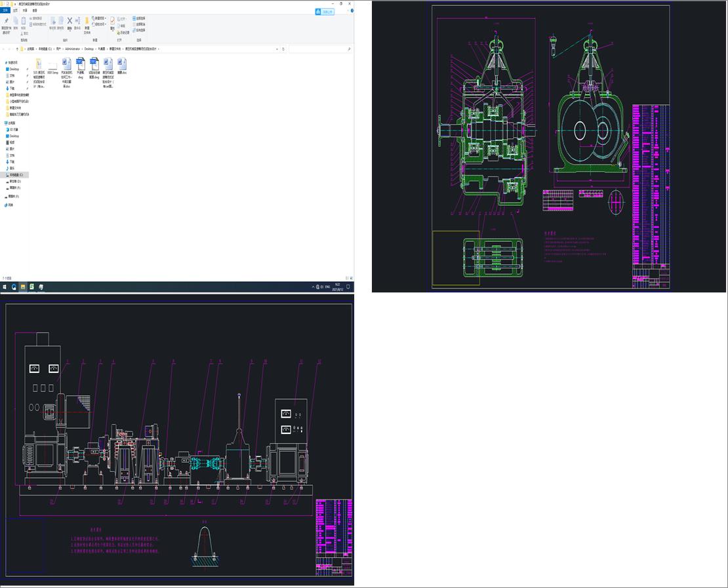
Task: Click Select all in the ribbon
Action: [x=139, y=18]
